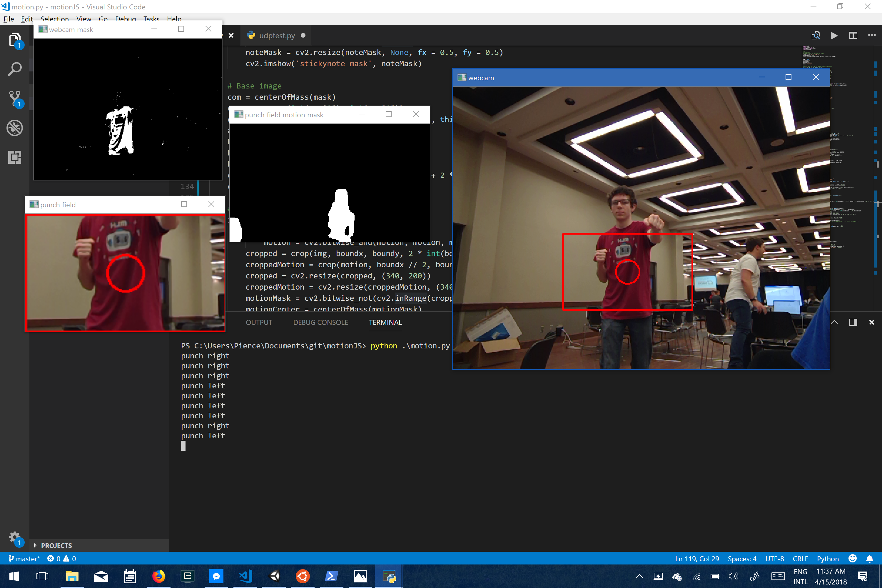Open the Search sidebar icon
The height and width of the screenshot is (588, 882).
(x=15, y=69)
